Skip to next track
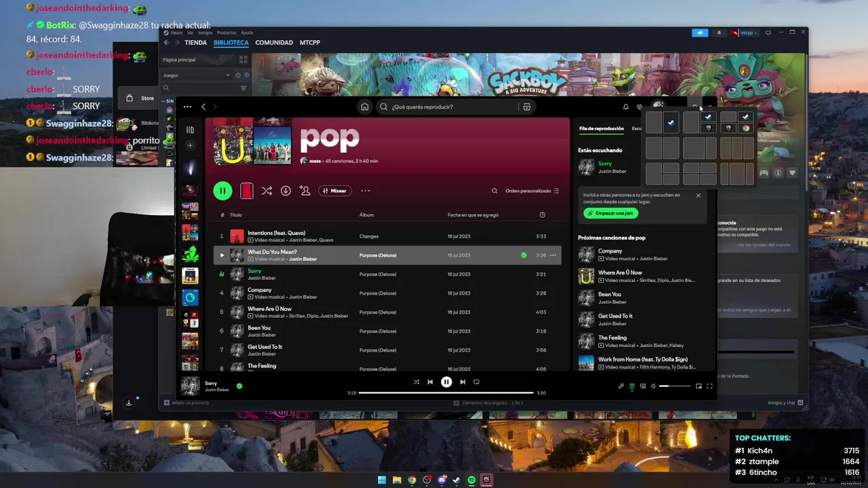The width and height of the screenshot is (868, 488). click(x=462, y=382)
